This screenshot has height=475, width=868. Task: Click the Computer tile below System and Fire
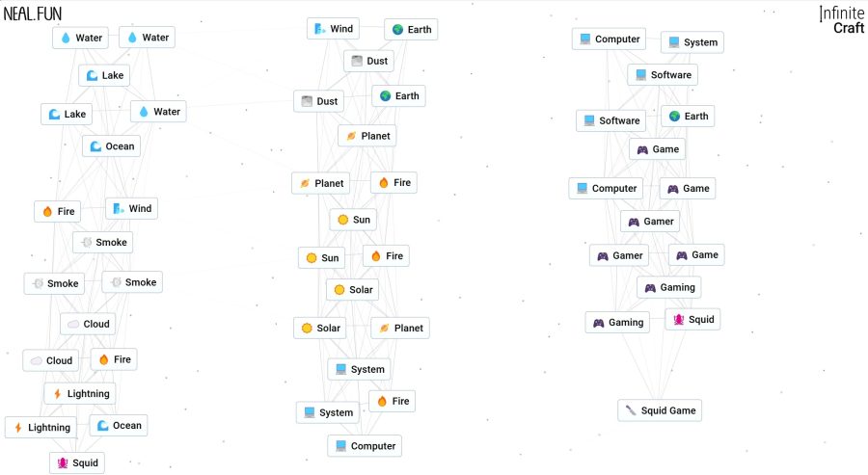pyautogui.click(x=364, y=446)
